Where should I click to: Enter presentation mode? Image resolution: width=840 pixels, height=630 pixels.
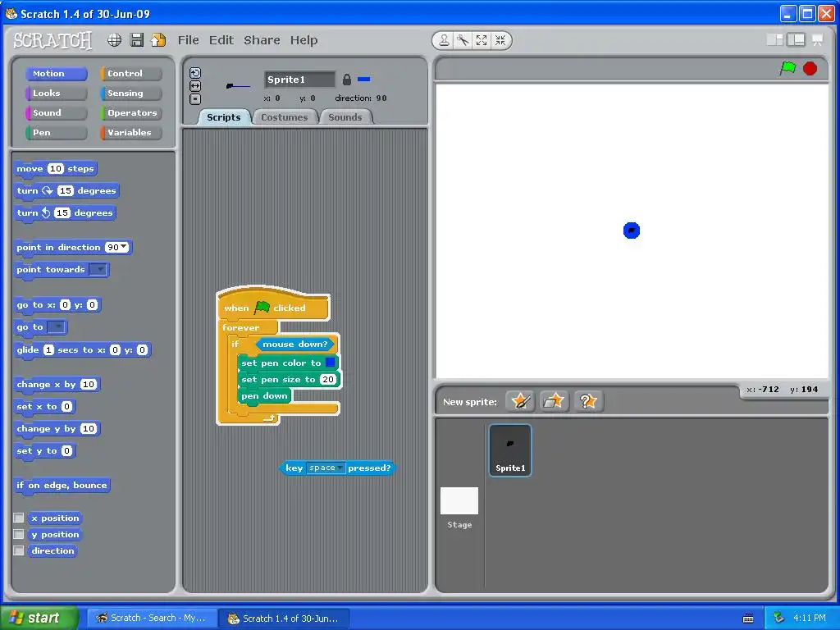point(818,39)
